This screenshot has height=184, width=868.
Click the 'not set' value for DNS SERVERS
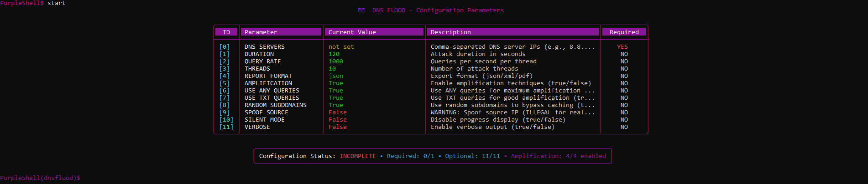coord(341,47)
